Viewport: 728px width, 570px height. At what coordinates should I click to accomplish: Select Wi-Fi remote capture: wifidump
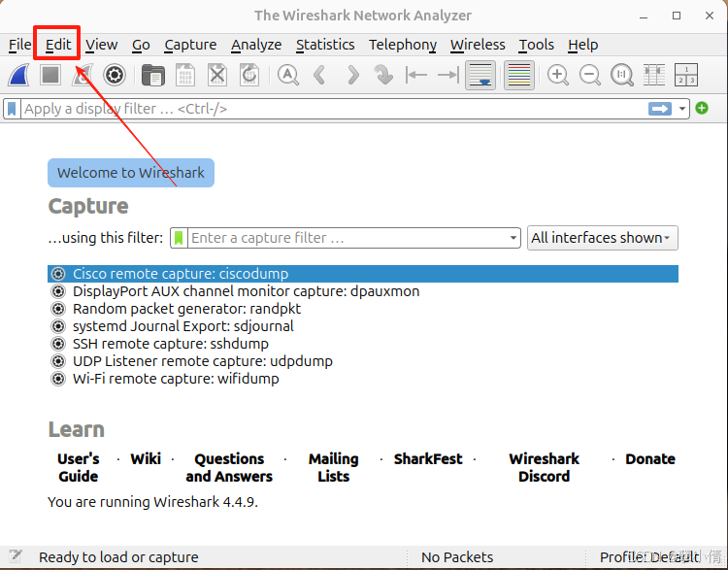pyautogui.click(x=363, y=379)
